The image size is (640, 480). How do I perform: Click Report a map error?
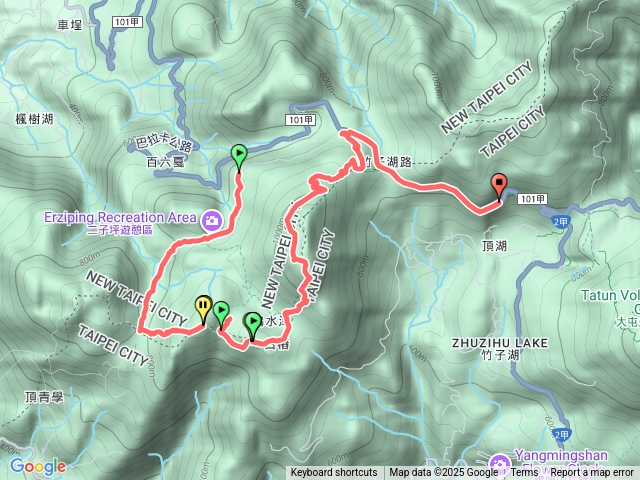591,473
